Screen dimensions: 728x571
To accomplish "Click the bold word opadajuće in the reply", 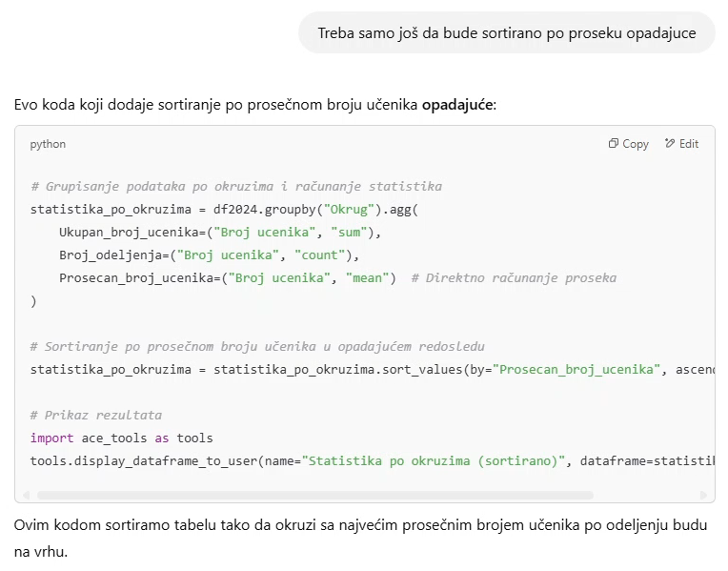I will pyautogui.click(x=456, y=105).
